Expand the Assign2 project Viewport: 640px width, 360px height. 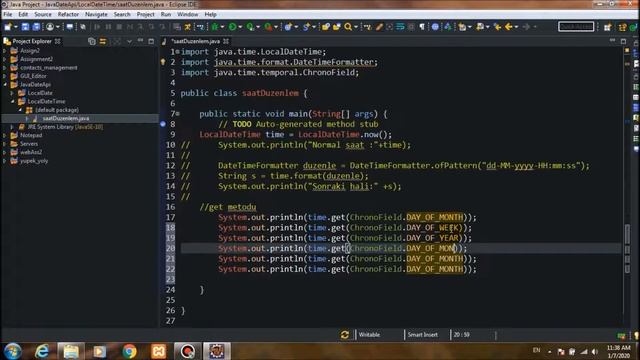5,51
